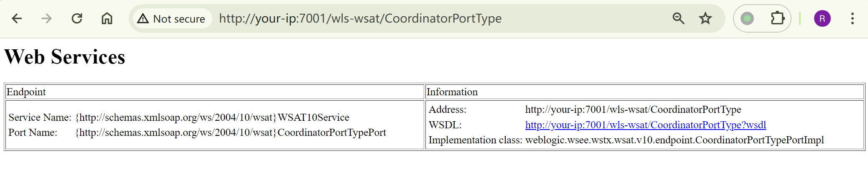Open the CoordinatorPortType?wsdl link
The height and width of the screenshot is (191, 868).
click(x=645, y=125)
